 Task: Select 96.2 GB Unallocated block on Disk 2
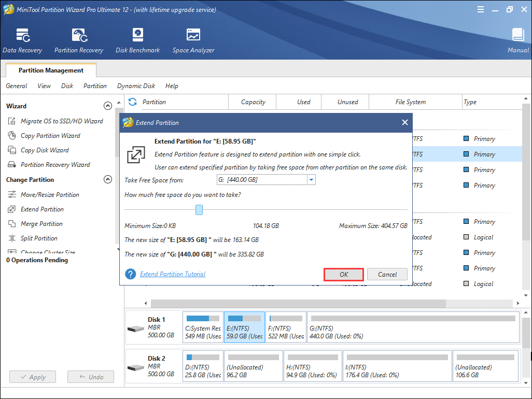(x=254, y=366)
